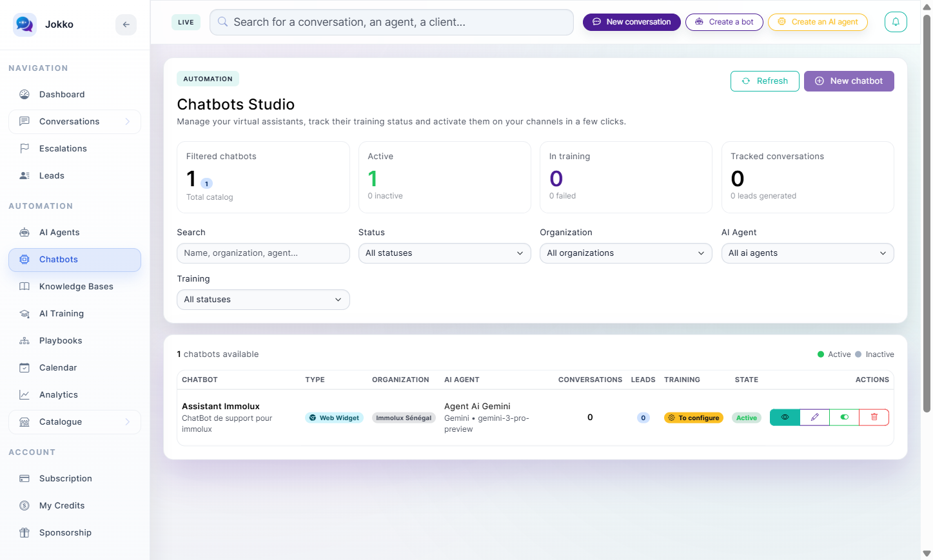Toggle Assistant Immolux active state switch
The width and height of the screenshot is (933, 560).
pyautogui.click(x=845, y=418)
